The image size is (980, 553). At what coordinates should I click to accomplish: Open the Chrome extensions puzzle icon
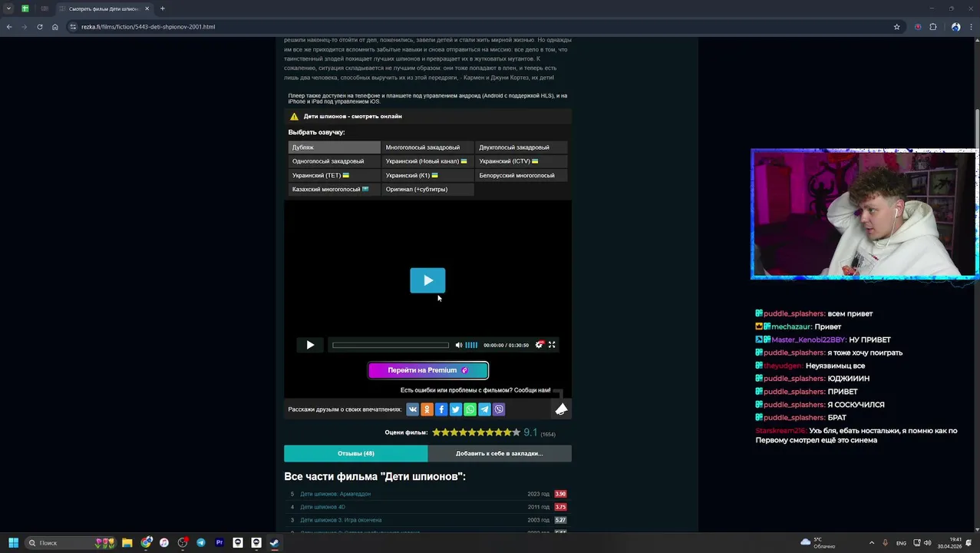[933, 27]
